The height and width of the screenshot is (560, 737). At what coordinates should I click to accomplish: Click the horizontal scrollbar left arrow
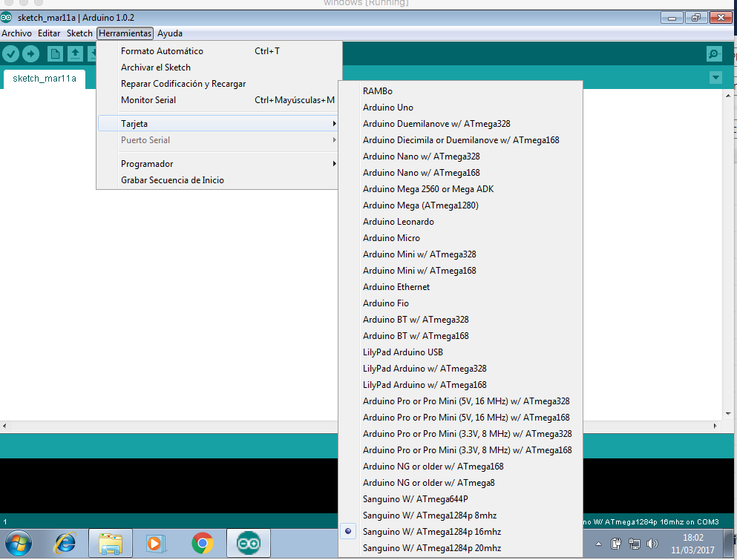pyautogui.click(x=4, y=426)
